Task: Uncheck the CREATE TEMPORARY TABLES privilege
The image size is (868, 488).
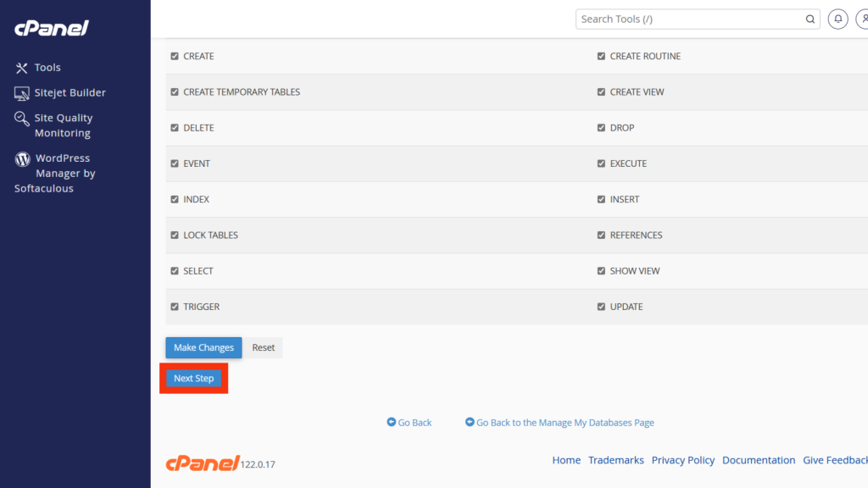Action: click(x=175, y=91)
